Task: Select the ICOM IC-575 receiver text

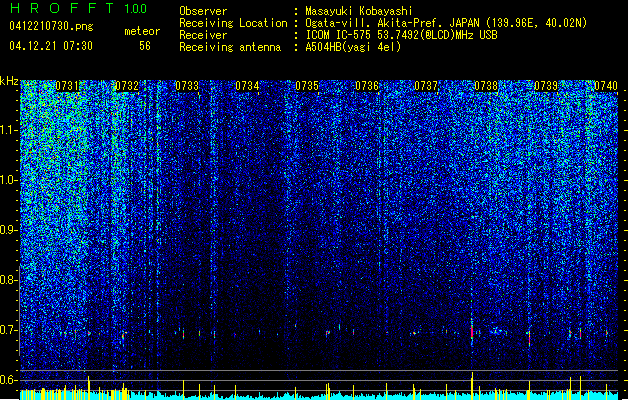Action: coord(401,35)
